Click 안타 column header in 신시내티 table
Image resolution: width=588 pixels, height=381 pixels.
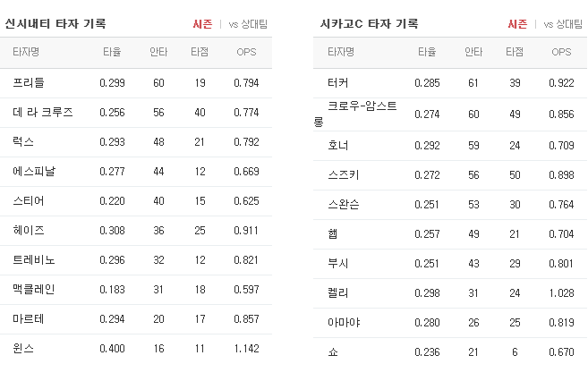click(x=158, y=52)
